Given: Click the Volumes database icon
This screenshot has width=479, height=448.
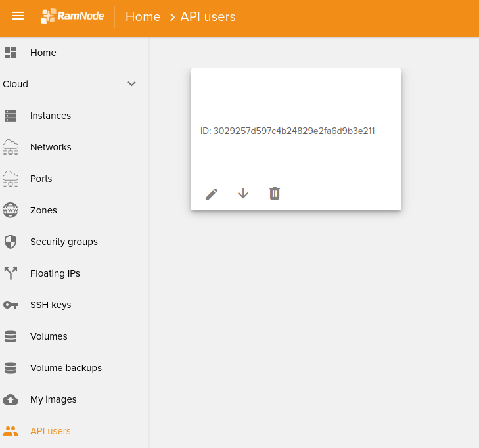Looking at the screenshot, I should pos(11,336).
